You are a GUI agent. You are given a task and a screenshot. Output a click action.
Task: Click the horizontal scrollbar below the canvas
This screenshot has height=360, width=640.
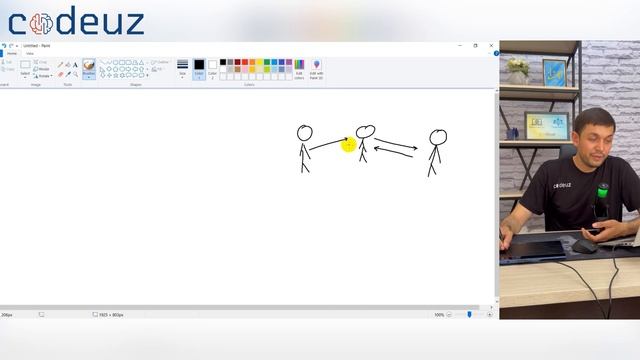tap(241, 307)
